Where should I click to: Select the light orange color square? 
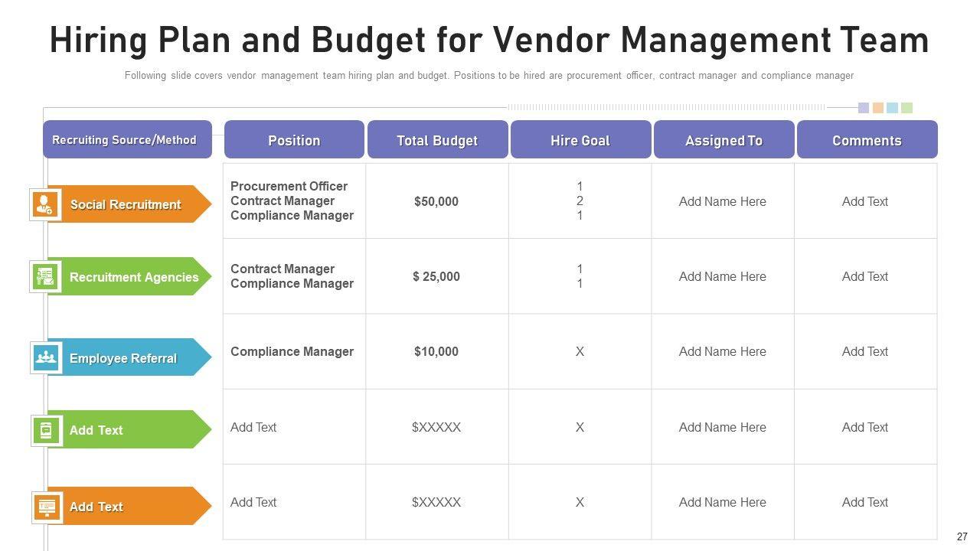878,108
